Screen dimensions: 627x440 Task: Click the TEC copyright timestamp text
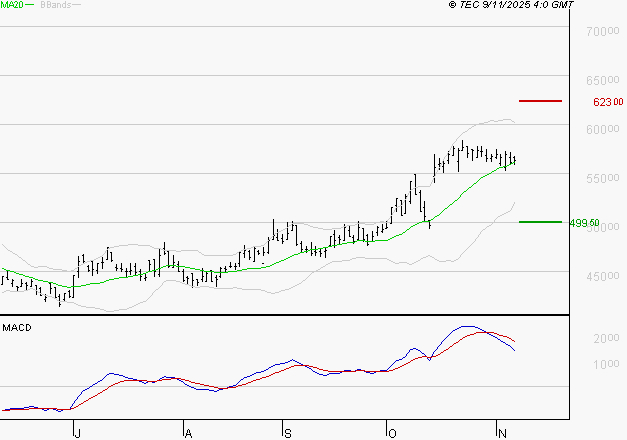tap(511, 5)
